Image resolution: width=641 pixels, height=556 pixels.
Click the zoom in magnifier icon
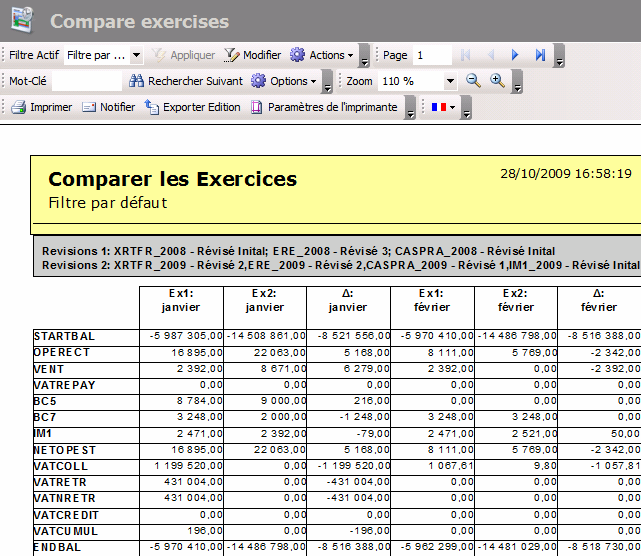(x=497, y=81)
